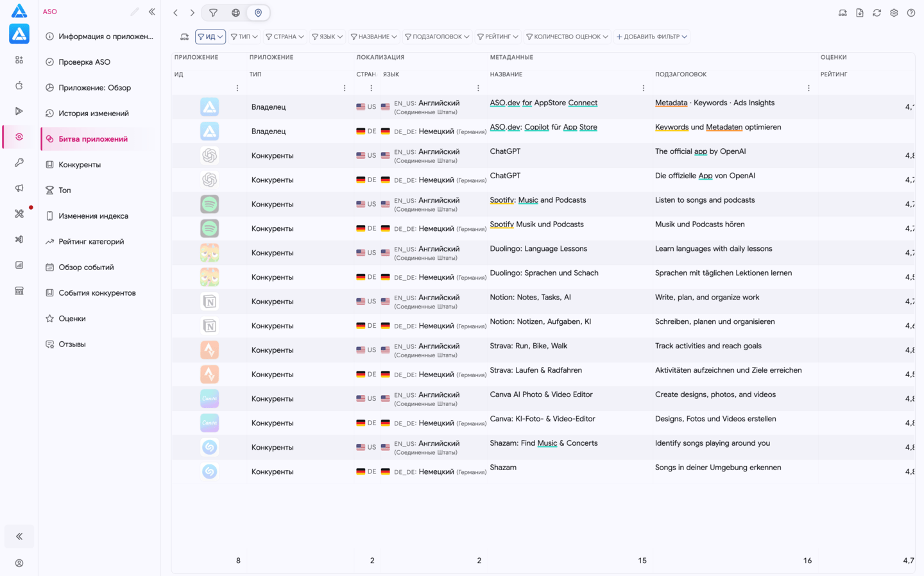Click the Notion app icon in the US row

(209, 301)
